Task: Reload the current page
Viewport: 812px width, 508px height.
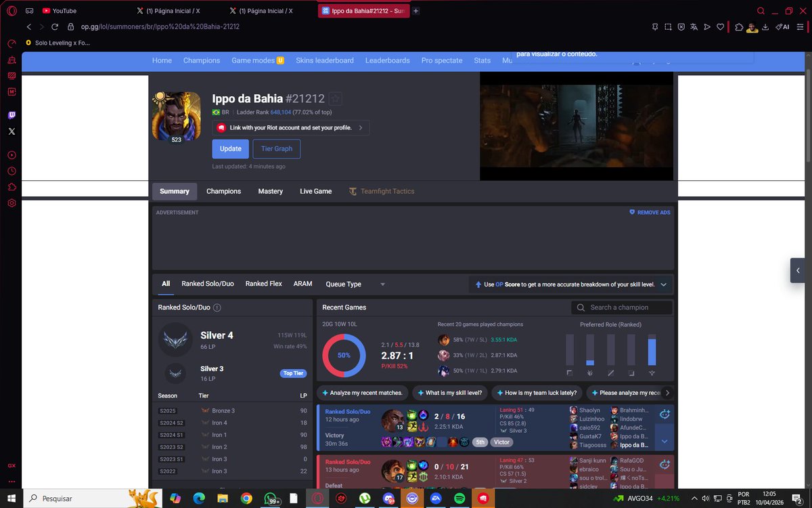Action: click(54, 26)
